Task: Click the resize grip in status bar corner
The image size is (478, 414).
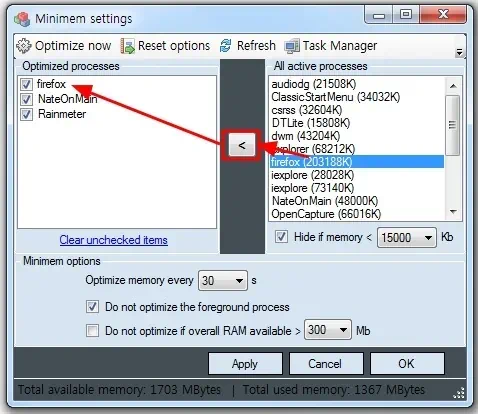Action: (459, 393)
